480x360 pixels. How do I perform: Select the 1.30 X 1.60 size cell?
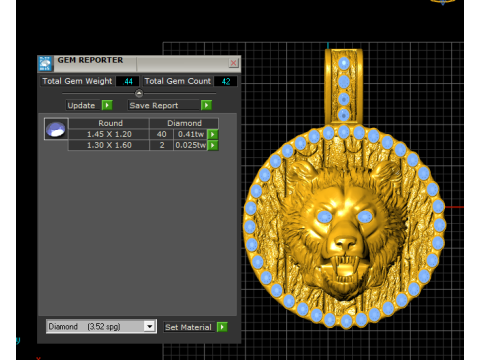pyautogui.click(x=109, y=145)
